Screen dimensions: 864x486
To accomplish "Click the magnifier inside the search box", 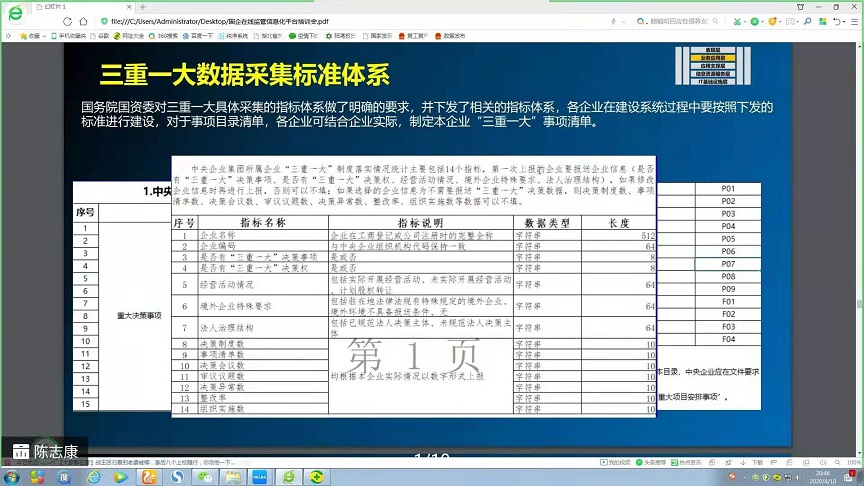I will click(715, 21).
